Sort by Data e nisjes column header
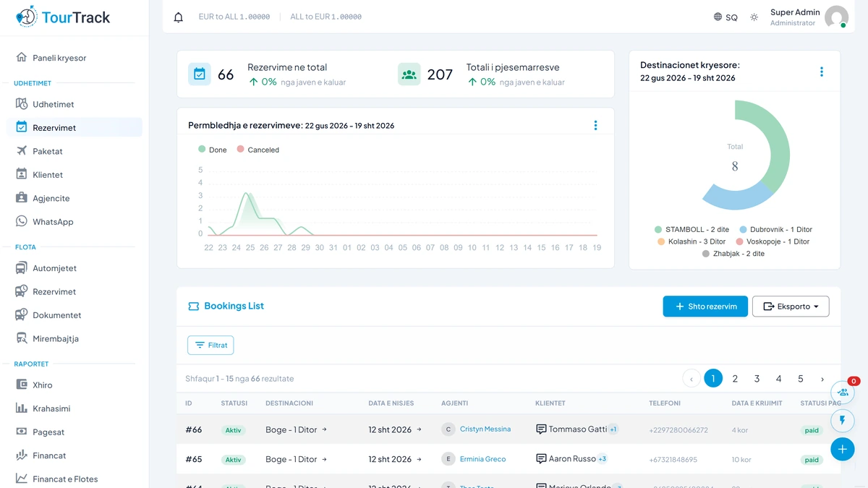This screenshot has width=868, height=488. point(391,403)
